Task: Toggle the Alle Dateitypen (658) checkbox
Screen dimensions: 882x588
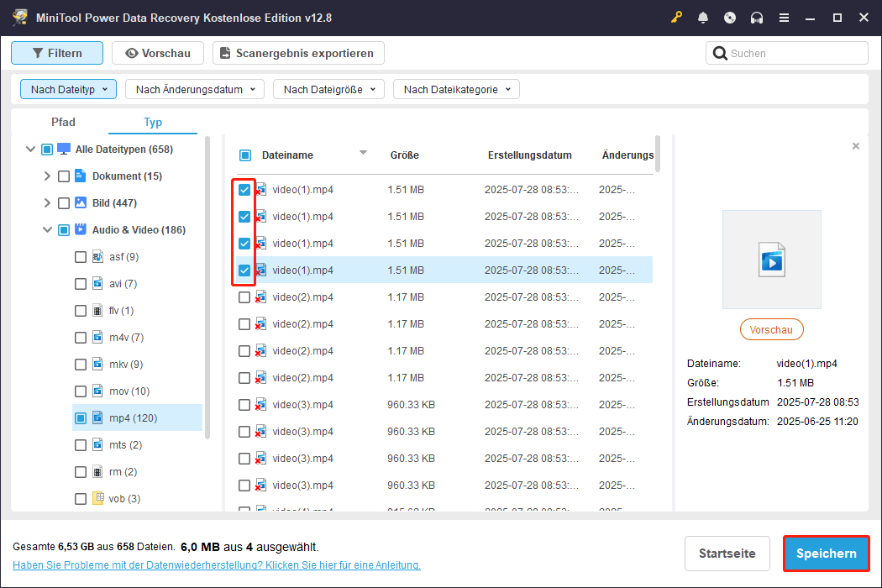Action: coord(47,150)
